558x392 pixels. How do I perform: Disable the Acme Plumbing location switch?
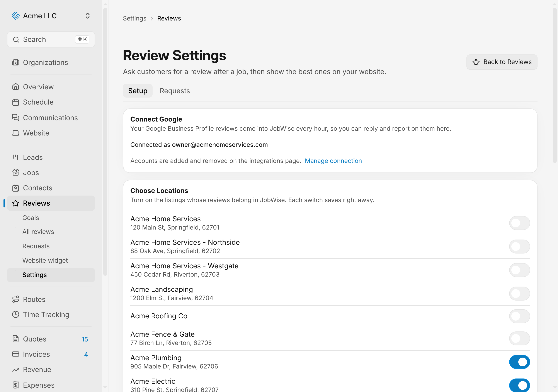coord(519,362)
